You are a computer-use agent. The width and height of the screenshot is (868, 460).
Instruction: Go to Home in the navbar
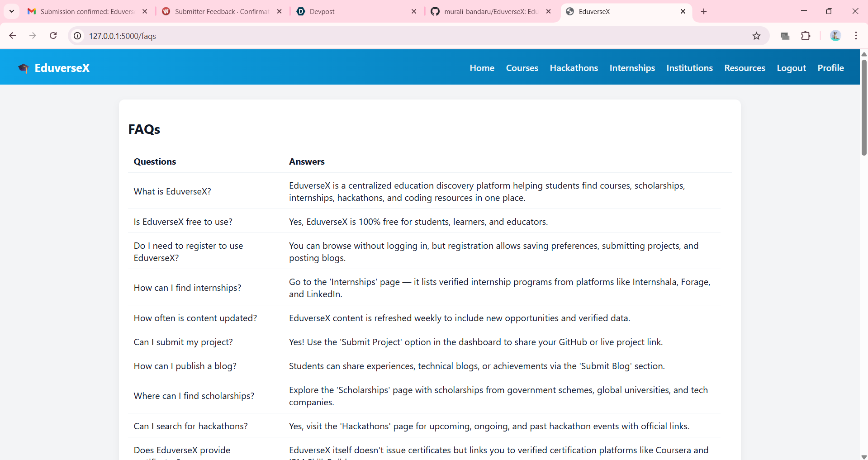point(482,68)
